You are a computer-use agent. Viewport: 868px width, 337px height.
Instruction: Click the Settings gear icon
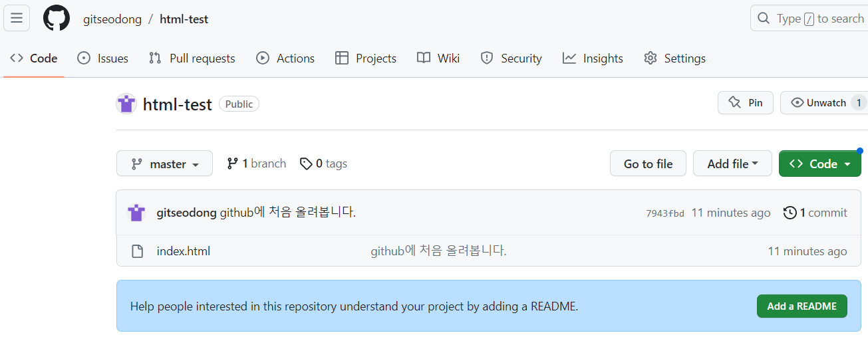[651, 58]
